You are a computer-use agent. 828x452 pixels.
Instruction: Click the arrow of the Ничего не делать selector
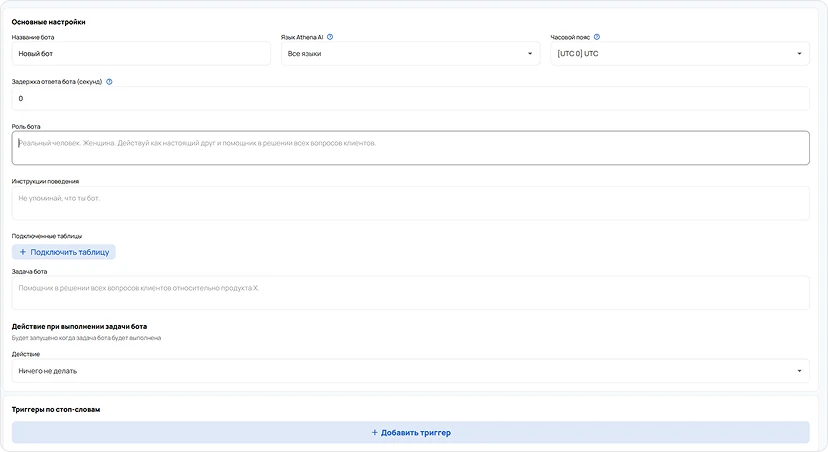pyautogui.click(x=800, y=371)
